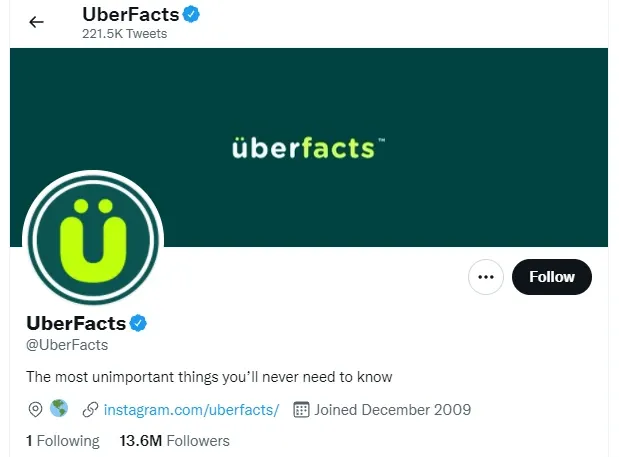Click the bio text about unimportant things
Image resolution: width=619 pixels, height=457 pixels.
tap(209, 377)
